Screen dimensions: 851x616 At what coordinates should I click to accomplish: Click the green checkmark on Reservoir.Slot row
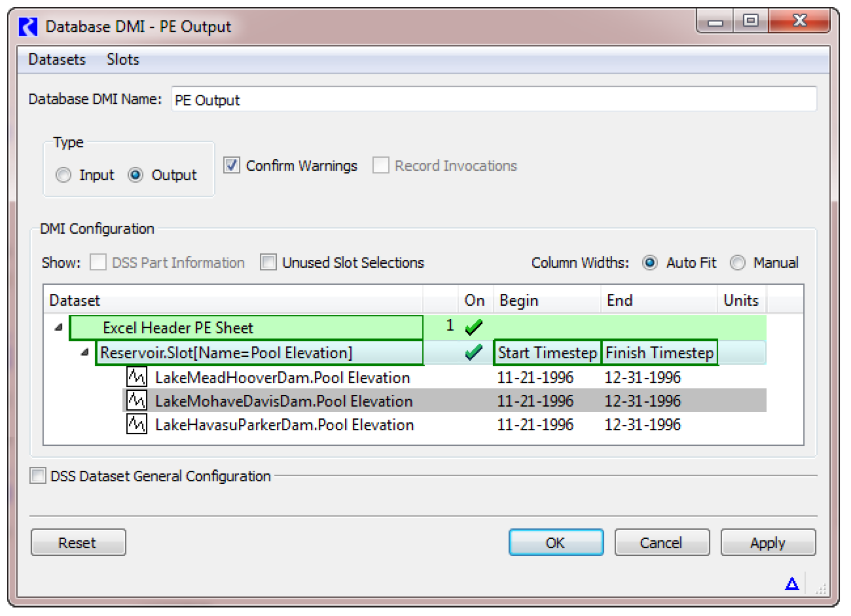coord(474,353)
